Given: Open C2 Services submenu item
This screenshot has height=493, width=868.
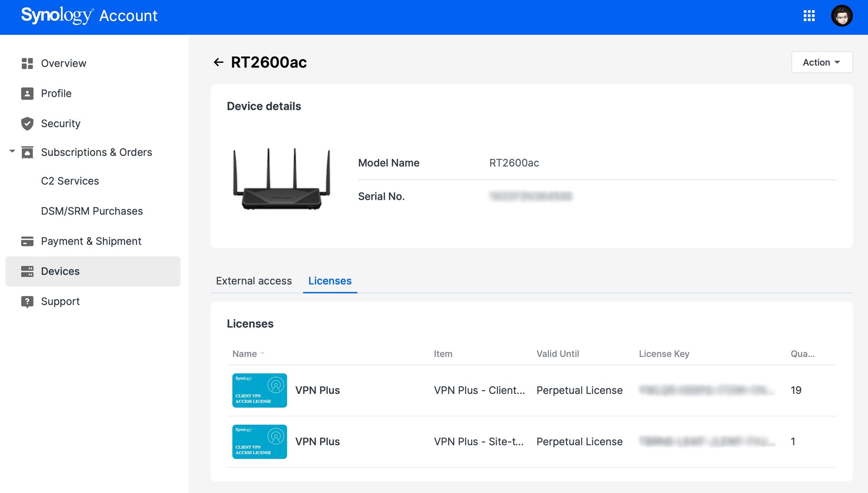Looking at the screenshot, I should coord(70,181).
